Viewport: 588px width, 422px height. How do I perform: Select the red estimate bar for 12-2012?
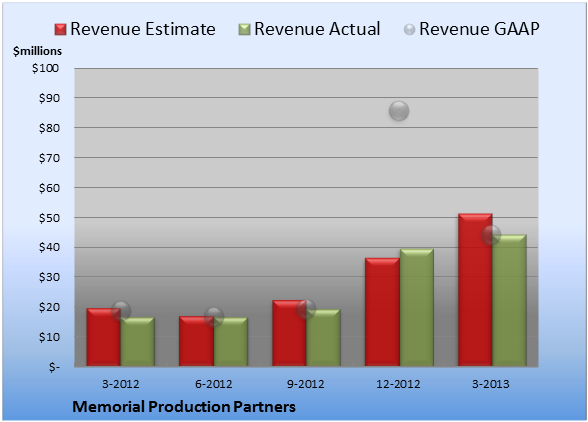tap(382, 312)
